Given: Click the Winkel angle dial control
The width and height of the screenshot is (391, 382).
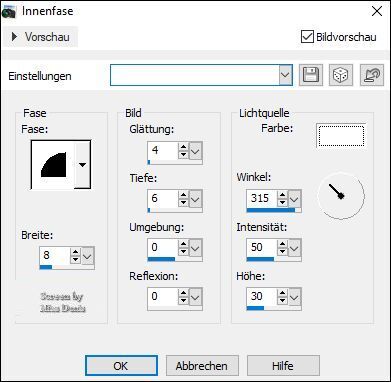Looking at the screenshot, I should tap(341, 196).
